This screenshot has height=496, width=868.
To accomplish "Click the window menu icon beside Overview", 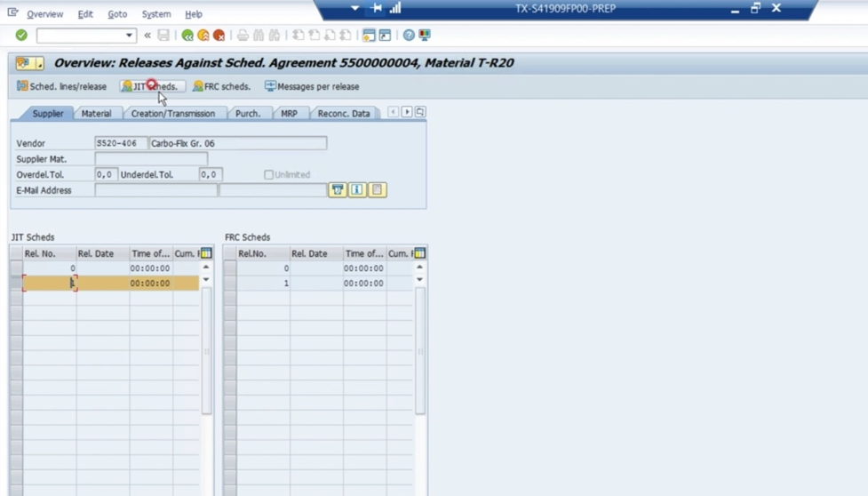I will [x=12, y=12].
